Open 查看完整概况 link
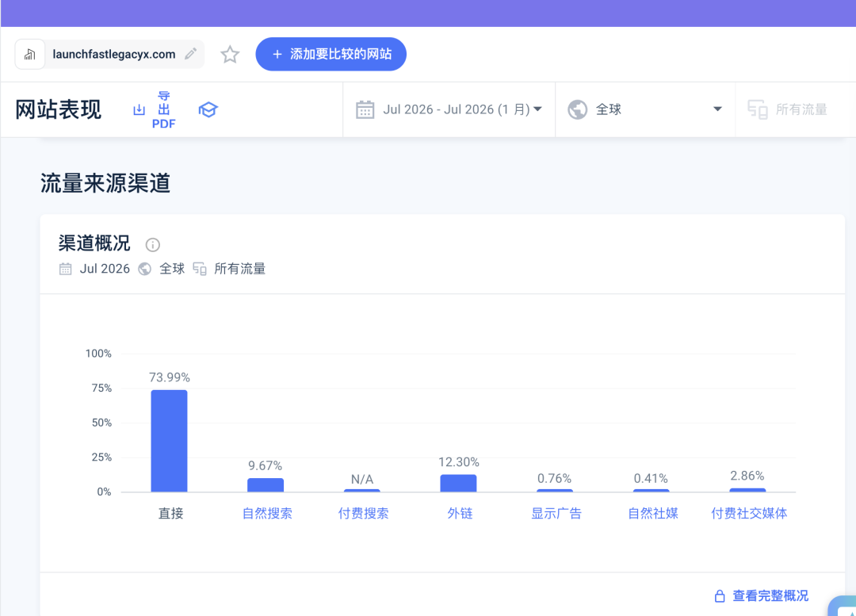This screenshot has height=616, width=856. click(770, 596)
